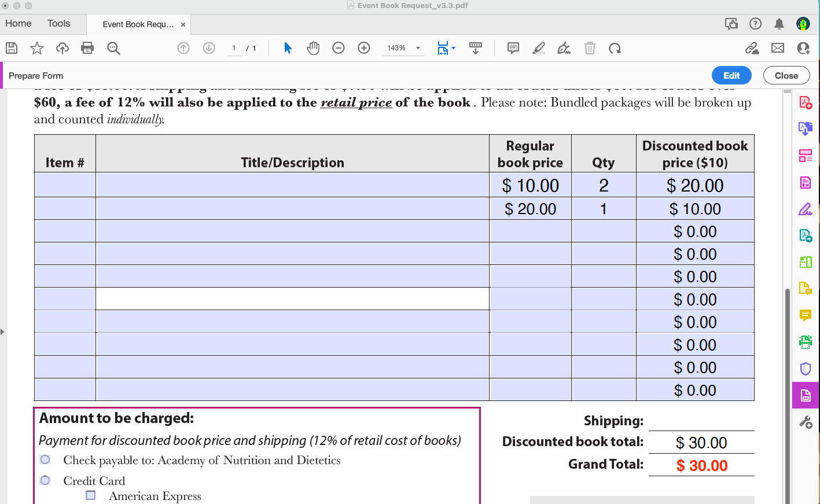Delete selected form field with trash icon
The image size is (820, 504).
click(590, 48)
